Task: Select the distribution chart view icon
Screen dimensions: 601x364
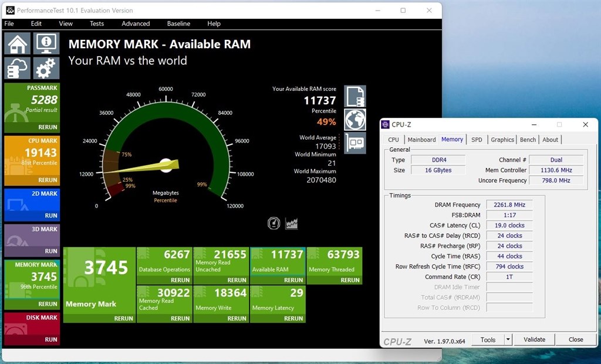Action: click(291, 223)
